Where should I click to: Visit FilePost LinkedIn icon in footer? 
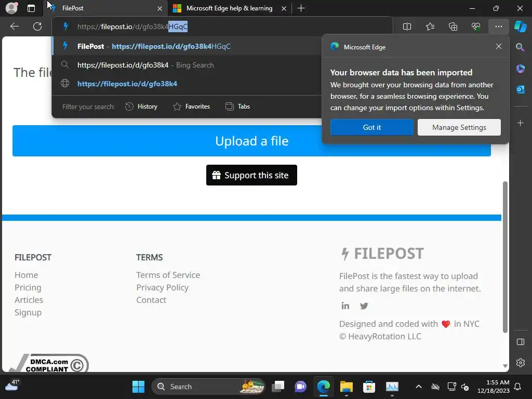coord(345,305)
